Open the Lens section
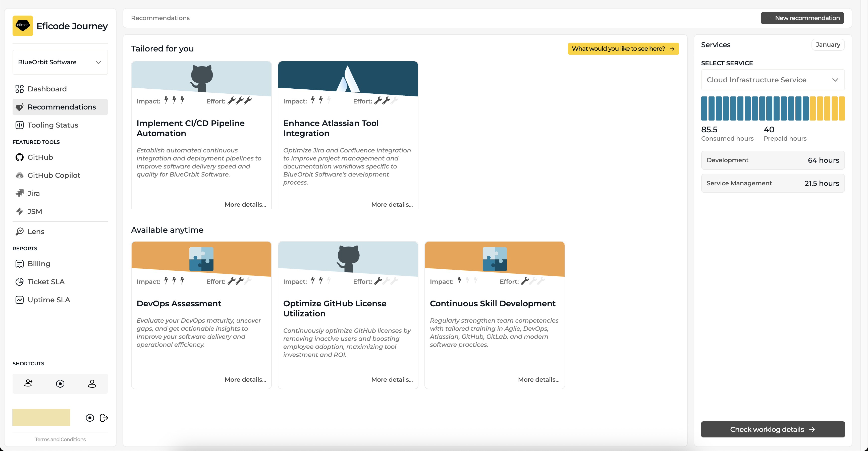This screenshot has height=451, width=868. click(36, 231)
